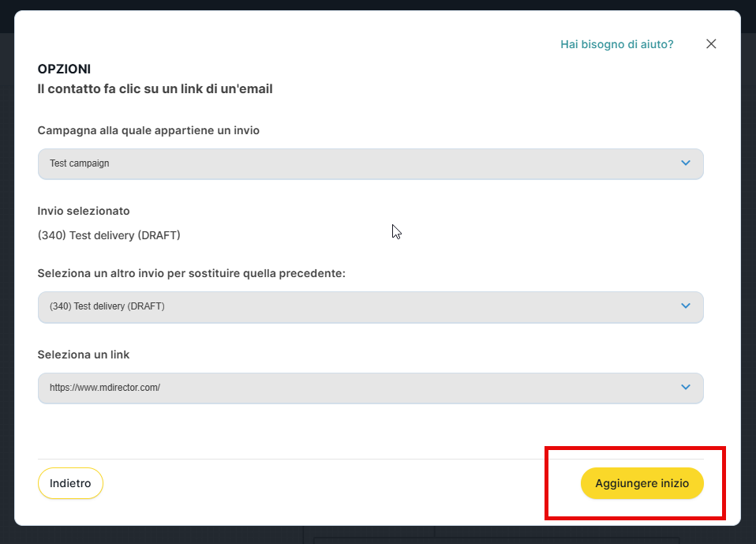Click the "Invio selezionato" label
756x544 pixels.
84,211
